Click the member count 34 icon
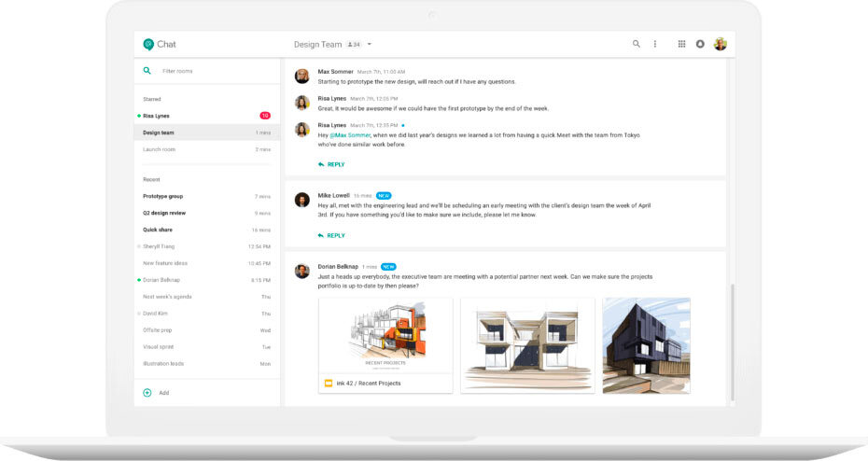This screenshot has width=868, height=461. coord(354,44)
